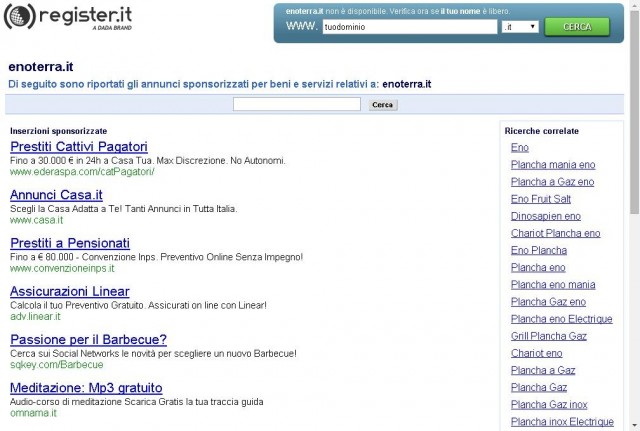This screenshot has height=431, width=640.
Task: Open related search Plancha Gaz eno
Action: (x=548, y=302)
